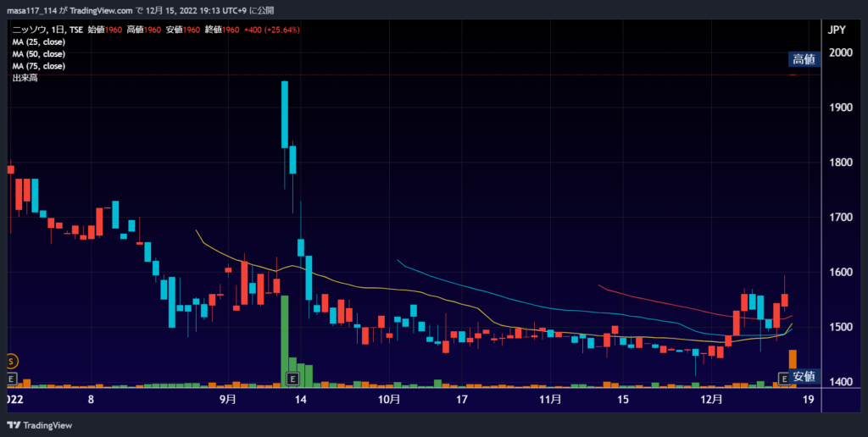Click the JPY currency label
Screen dimensions: 868x437
click(x=837, y=30)
